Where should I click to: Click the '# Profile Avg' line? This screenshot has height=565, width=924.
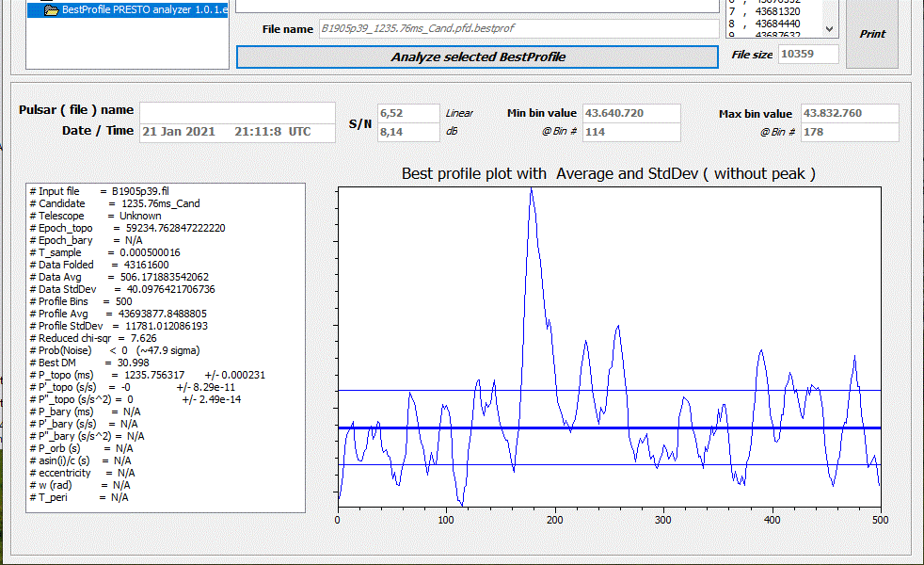[x=118, y=314]
